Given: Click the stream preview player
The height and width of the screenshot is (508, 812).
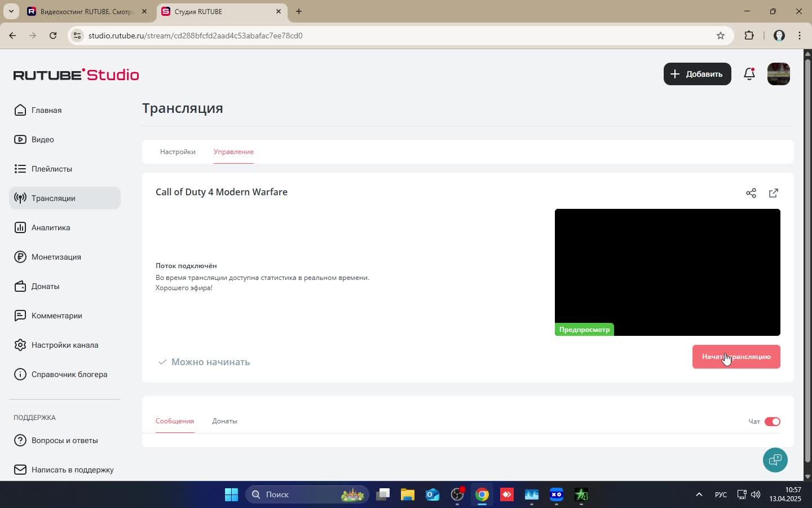Looking at the screenshot, I should tap(668, 272).
